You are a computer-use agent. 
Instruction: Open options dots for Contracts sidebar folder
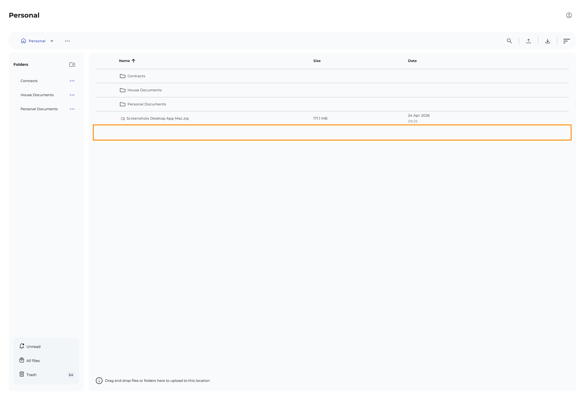coord(72,81)
